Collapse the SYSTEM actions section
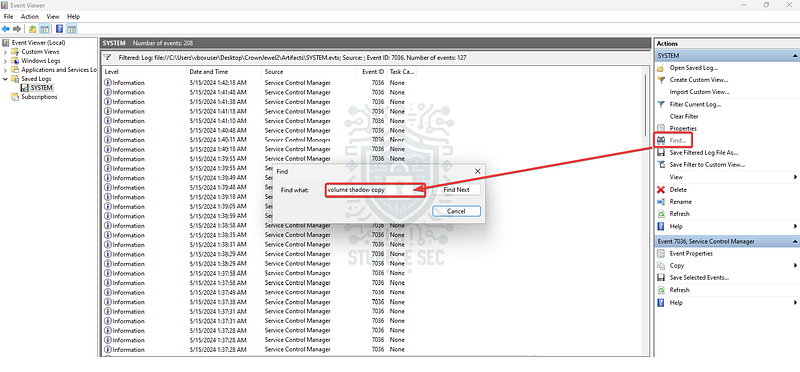This screenshot has width=800, height=372. [x=794, y=56]
